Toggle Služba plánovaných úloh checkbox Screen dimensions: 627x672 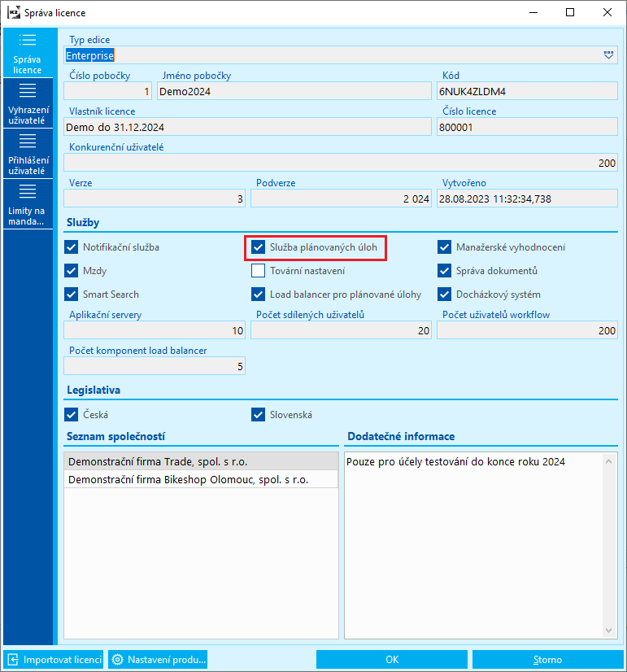click(258, 247)
